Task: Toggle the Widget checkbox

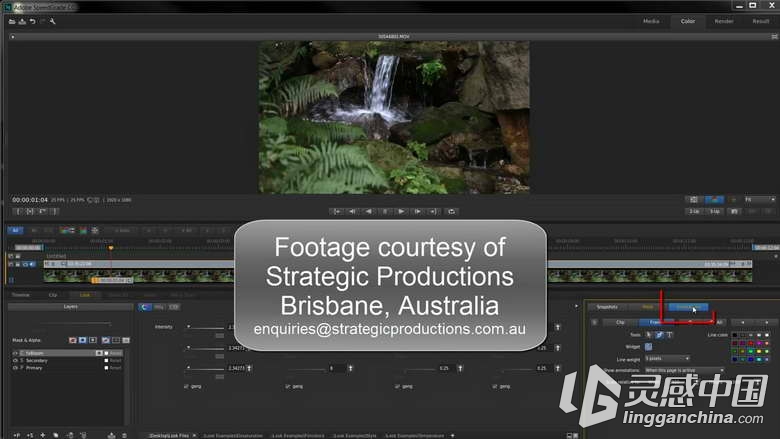Action: [648, 347]
